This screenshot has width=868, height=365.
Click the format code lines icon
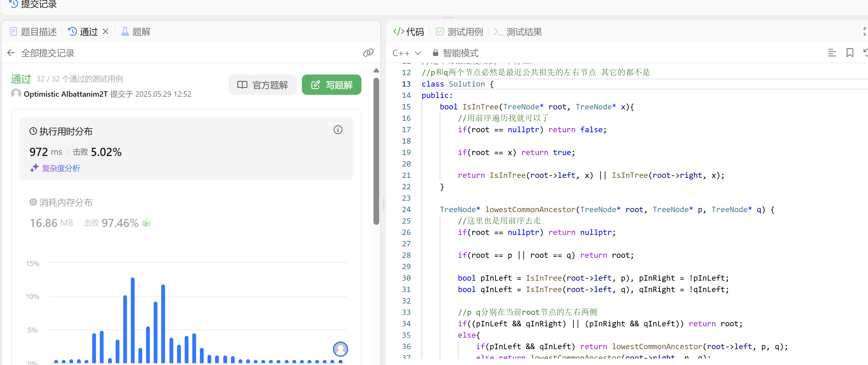pos(832,53)
